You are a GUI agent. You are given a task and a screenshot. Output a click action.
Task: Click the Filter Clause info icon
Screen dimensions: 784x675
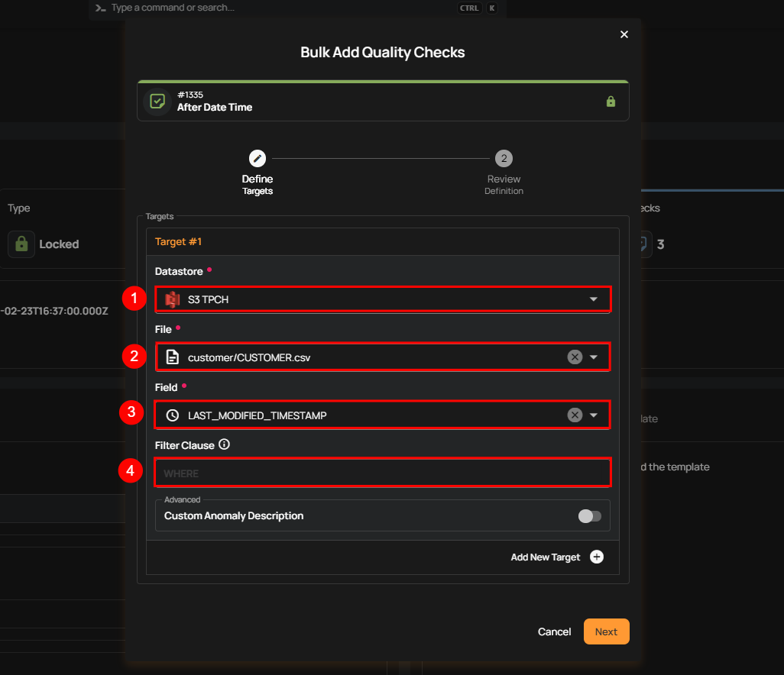tap(224, 445)
